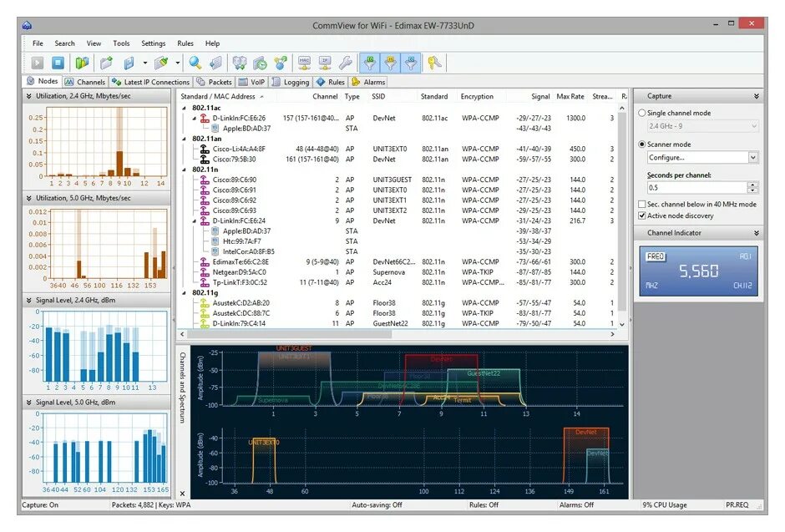Click the node reassociation icon
785x532 pixels.
click(x=281, y=63)
